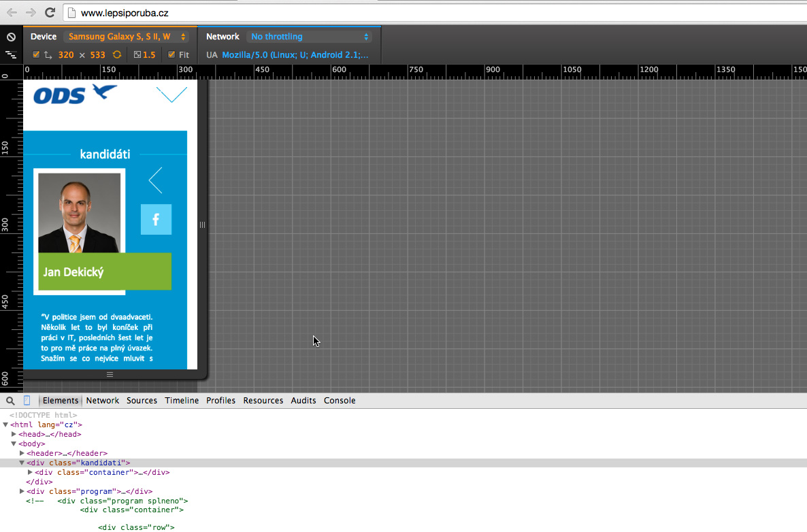Toggle the Fit checkbox
Screen dimensions: 807x532
tap(171, 54)
